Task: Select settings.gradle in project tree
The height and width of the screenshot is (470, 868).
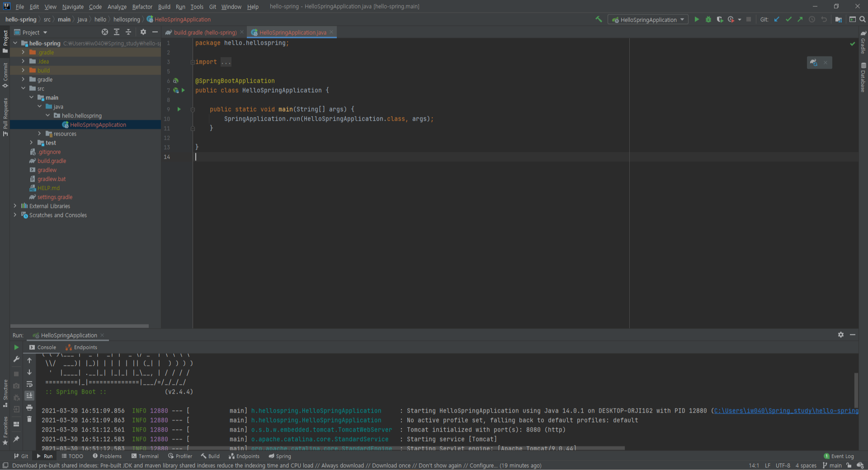Action: [x=55, y=197]
